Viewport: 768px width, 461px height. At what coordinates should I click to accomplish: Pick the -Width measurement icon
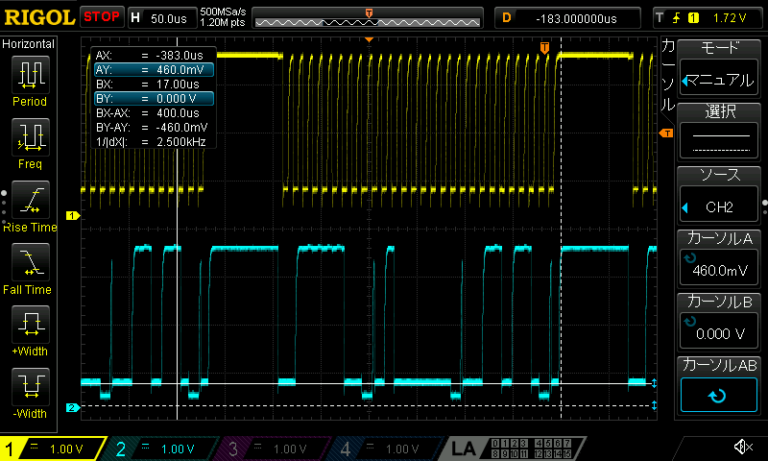(x=30, y=386)
